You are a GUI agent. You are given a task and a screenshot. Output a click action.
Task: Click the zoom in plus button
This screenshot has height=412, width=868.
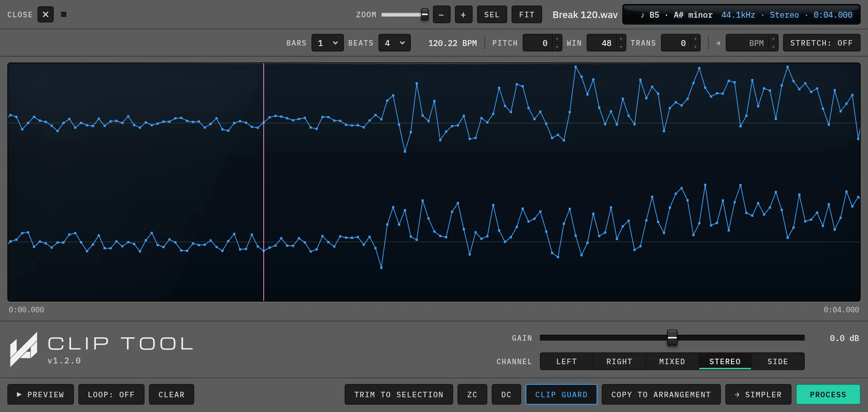[x=463, y=15]
